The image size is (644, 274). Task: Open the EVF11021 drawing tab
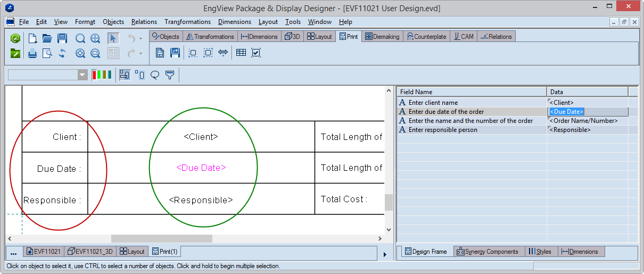(x=44, y=251)
